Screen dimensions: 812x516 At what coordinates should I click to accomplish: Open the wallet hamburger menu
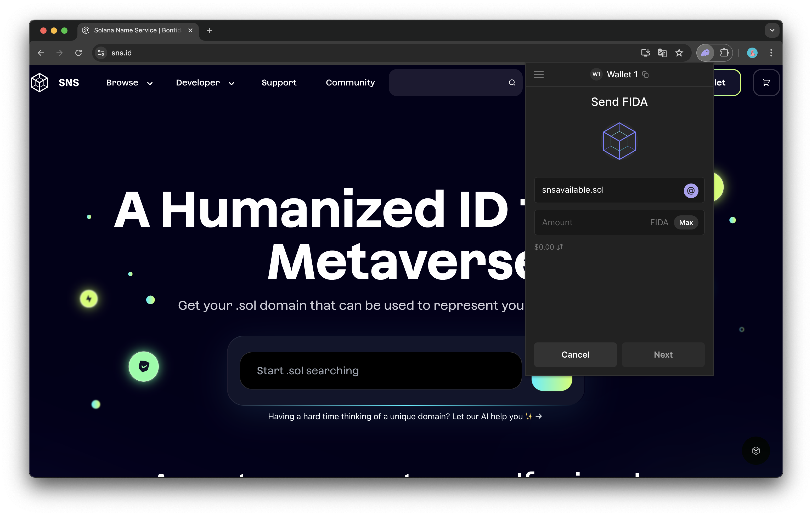click(539, 74)
